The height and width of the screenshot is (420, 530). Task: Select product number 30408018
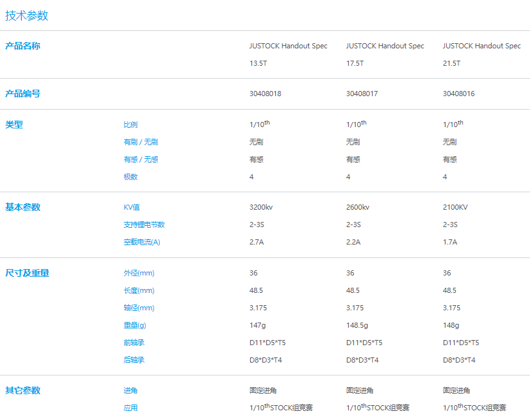point(266,94)
